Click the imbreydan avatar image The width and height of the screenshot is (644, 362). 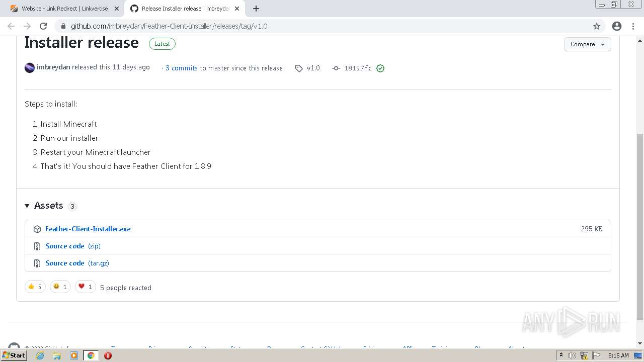[x=30, y=68]
